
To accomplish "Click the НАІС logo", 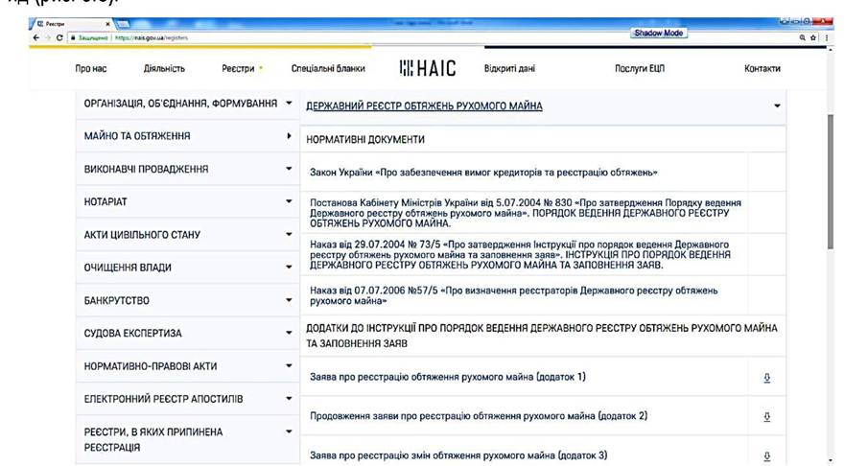I will [x=428, y=68].
